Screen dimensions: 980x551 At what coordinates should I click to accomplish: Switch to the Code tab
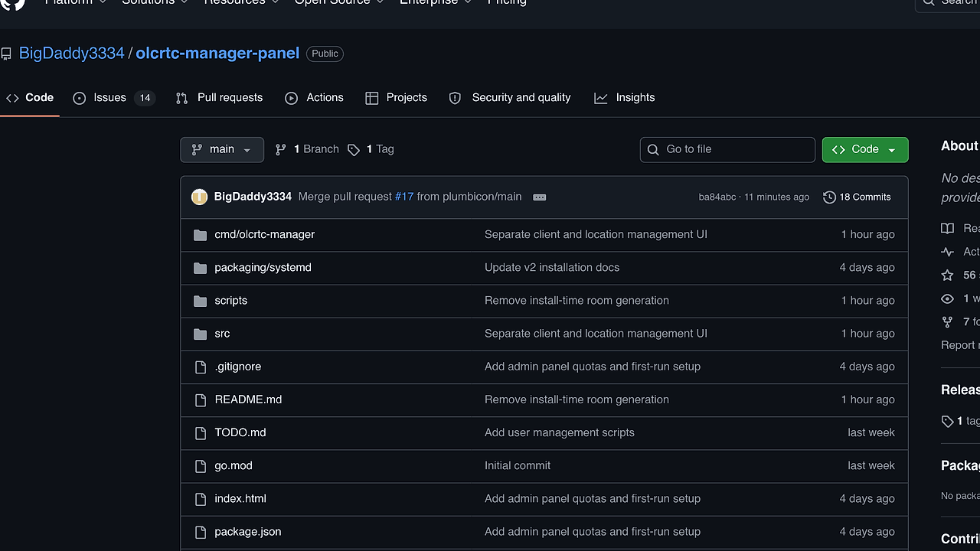(30, 98)
